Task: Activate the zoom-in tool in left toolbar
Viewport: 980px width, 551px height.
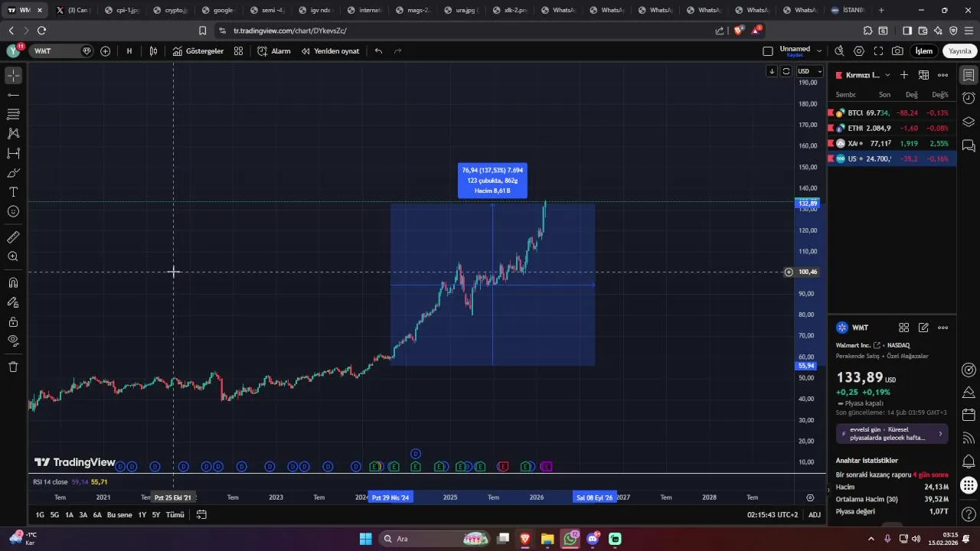Action: [13, 257]
